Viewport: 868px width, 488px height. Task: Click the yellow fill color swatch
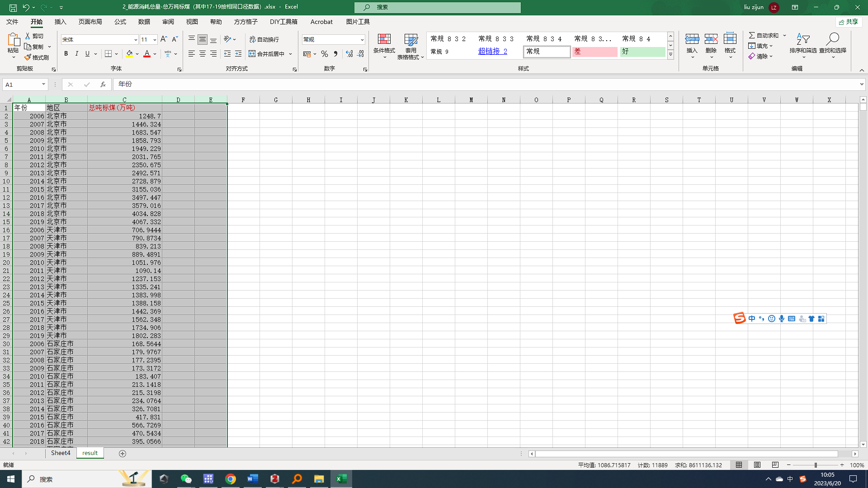click(129, 54)
